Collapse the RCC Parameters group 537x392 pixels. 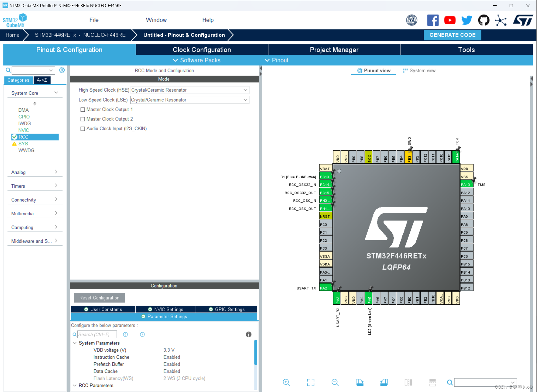(x=75, y=385)
